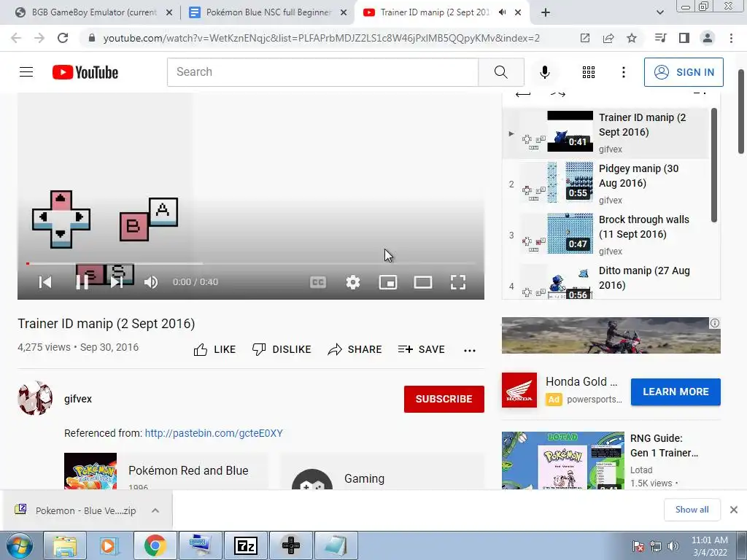Open Windows Start menu
This screenshot has width=747, height=560.
[x=20, y=545]
